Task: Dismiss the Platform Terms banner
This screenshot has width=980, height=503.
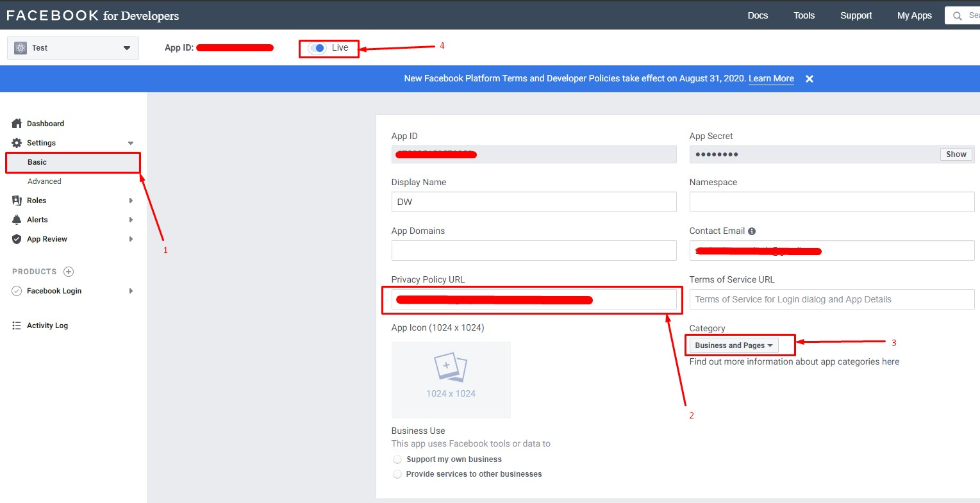Action: (x=810, y=79)
